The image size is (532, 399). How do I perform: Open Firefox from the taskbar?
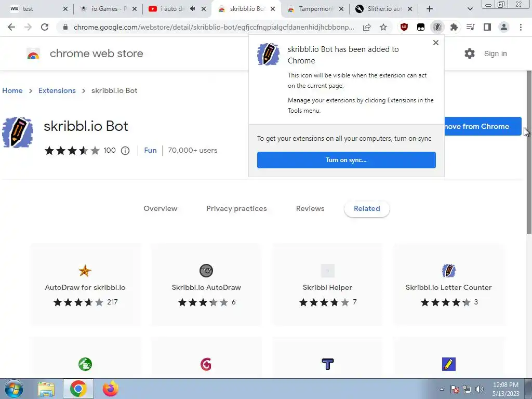[111, 389]
